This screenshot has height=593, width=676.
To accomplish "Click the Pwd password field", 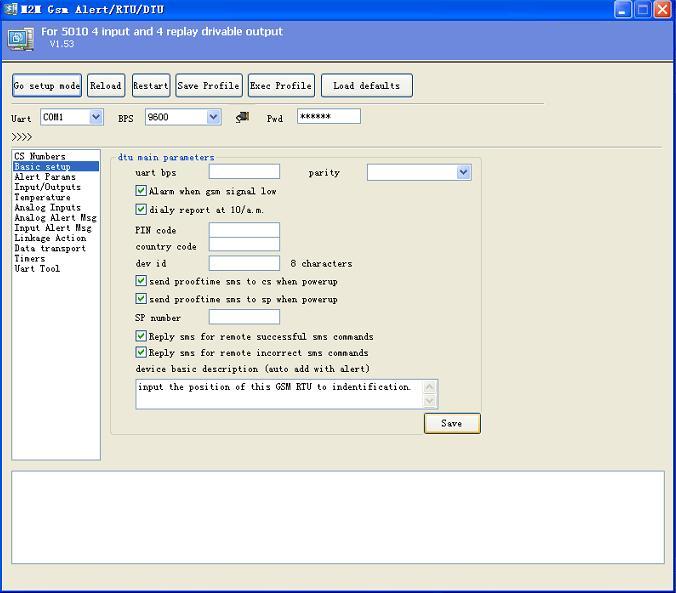I will pyautogui.click(x=329, y=116).
